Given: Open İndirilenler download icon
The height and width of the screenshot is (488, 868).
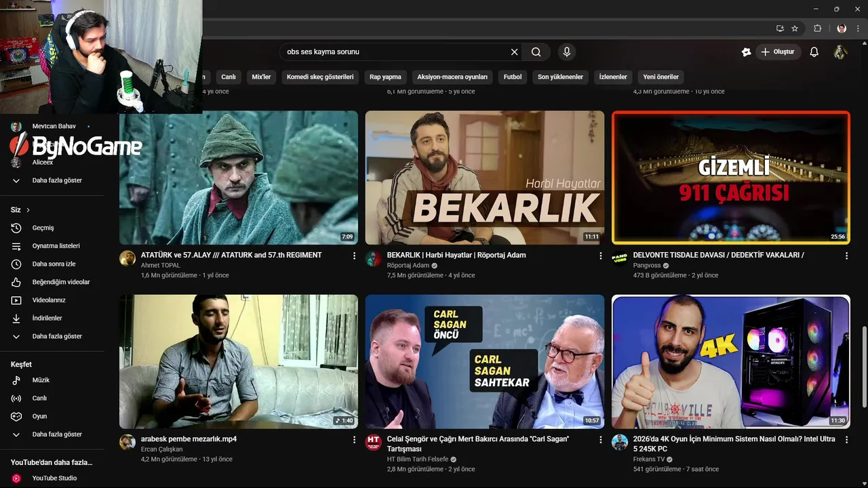Looking at the screenshot, I should pos(16,318).
